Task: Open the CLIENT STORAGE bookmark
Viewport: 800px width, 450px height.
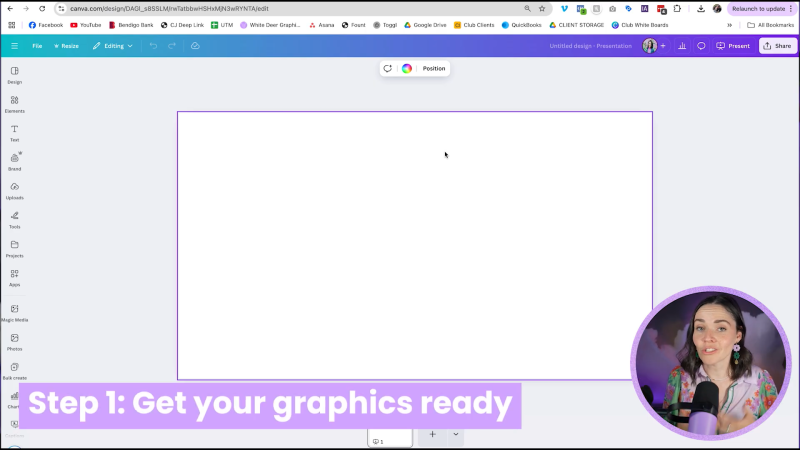Action: click(x=577, y=25)
